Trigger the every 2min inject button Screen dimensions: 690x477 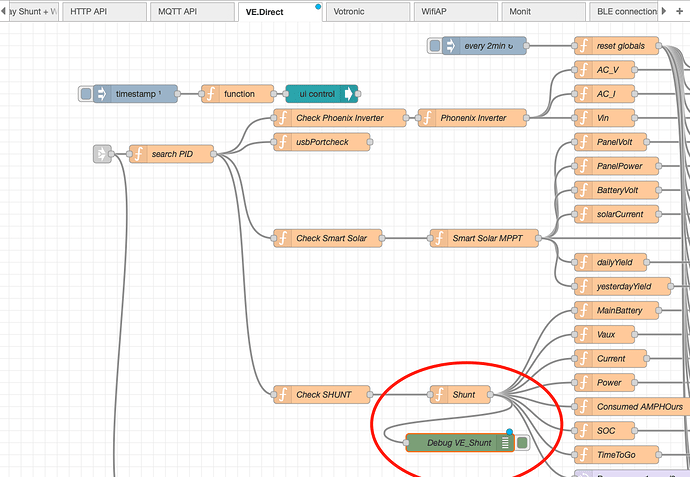[434, 46]
